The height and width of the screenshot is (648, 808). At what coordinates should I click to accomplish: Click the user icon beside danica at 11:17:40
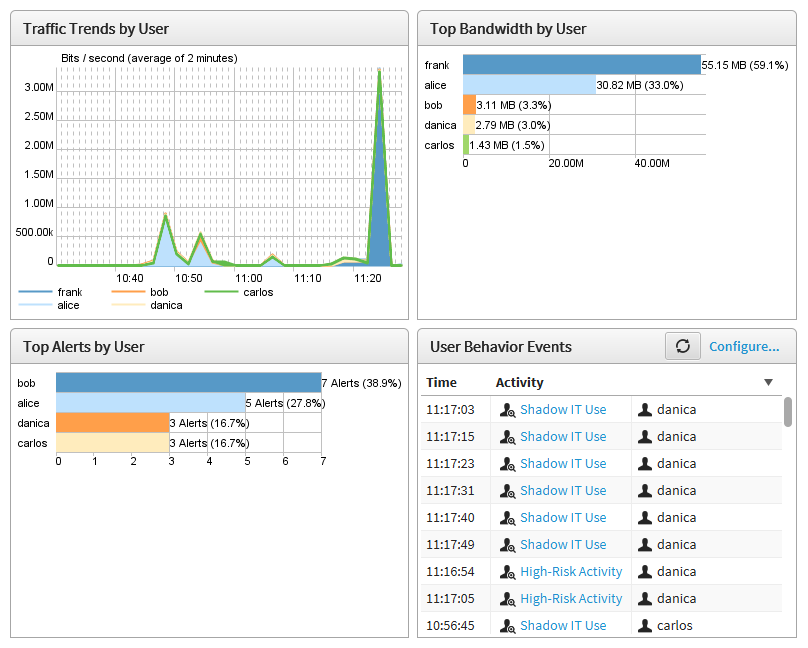[x=646, y=517]
